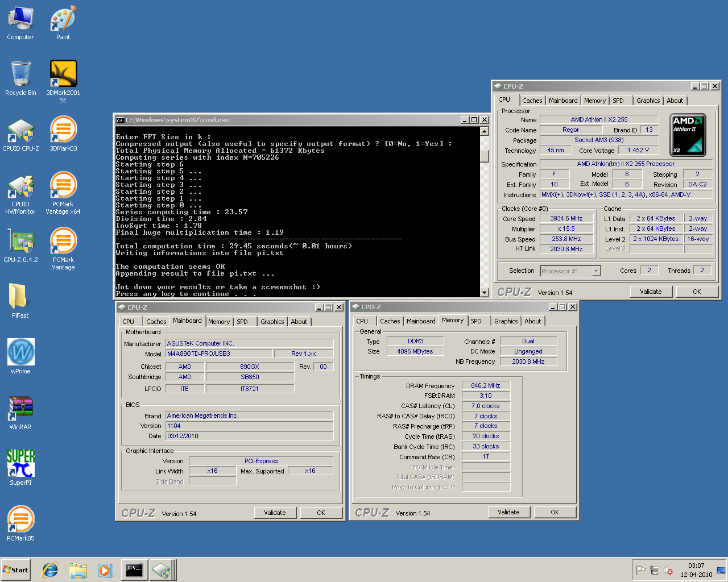Open the Start menu

click(15, 570)
